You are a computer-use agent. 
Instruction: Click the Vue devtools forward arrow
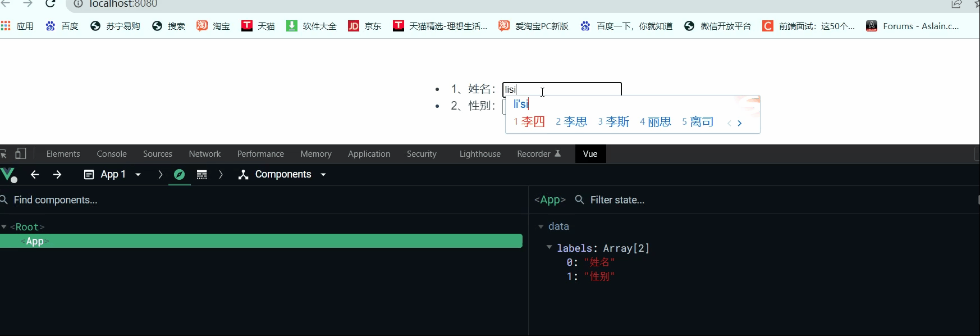click(x=57, y=175)
